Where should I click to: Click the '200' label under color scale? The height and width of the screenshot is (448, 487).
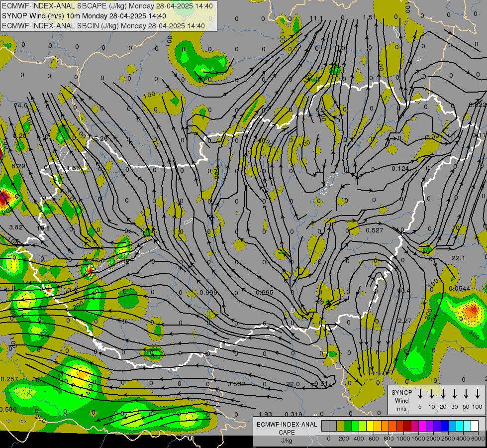(x=344, y=439)
